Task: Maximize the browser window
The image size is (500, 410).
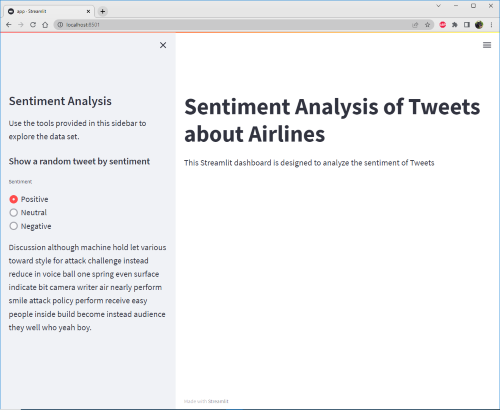Action: [473, 6]
